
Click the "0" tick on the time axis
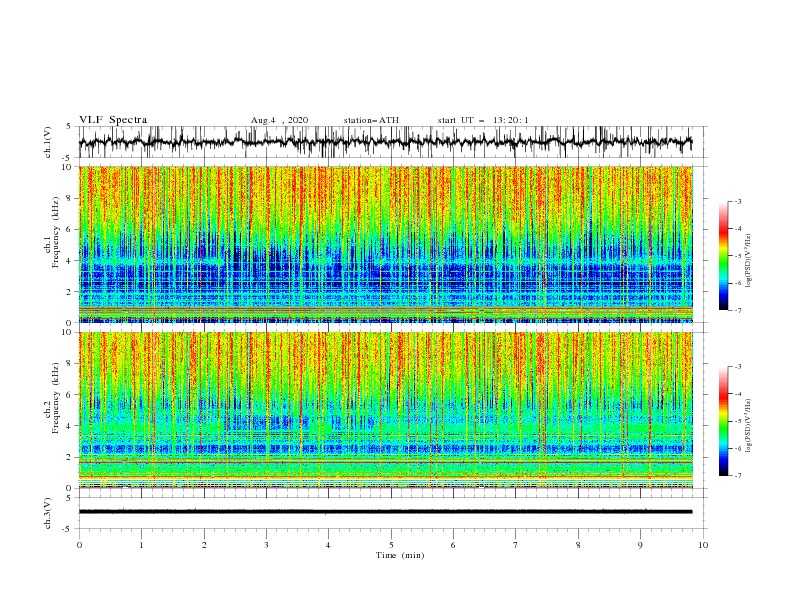point(79,545)
